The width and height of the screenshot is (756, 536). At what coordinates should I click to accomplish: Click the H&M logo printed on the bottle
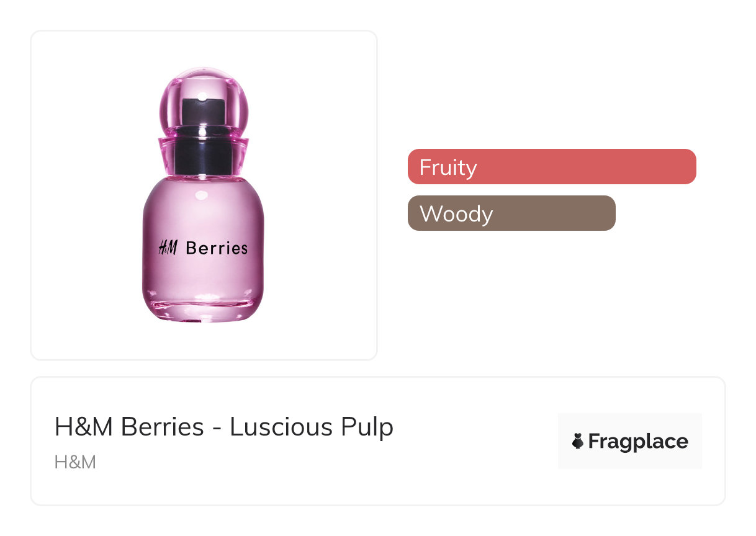tap(168, 248)
